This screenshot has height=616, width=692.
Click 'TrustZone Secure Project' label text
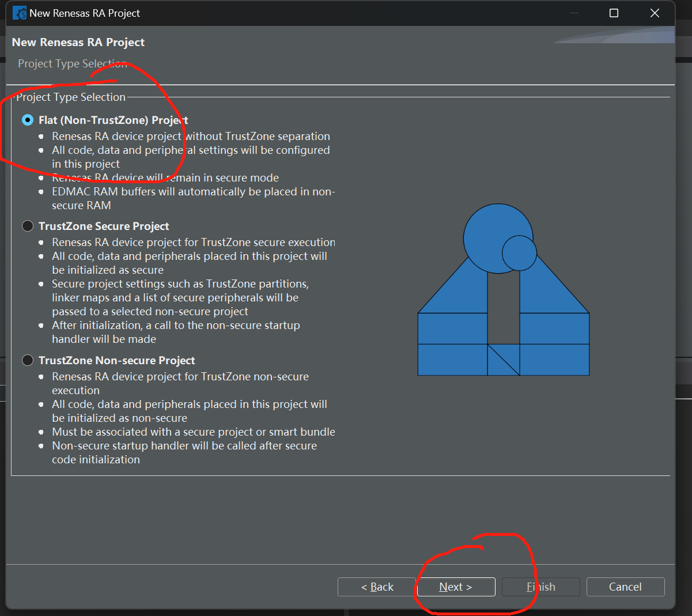pos(104,226)
